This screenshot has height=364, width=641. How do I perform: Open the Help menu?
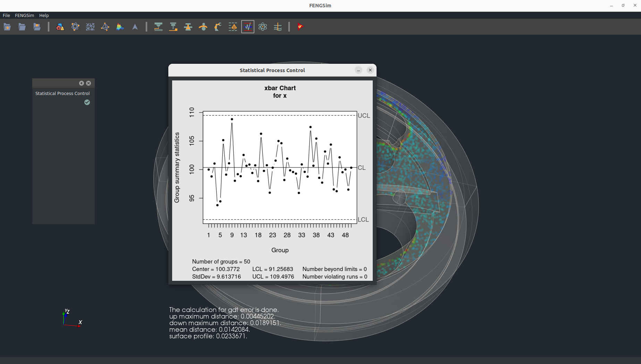click(44, 15)
